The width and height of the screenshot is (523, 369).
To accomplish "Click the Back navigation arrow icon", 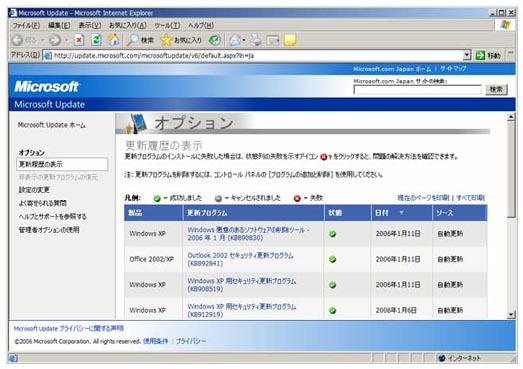I will [17, 40].
